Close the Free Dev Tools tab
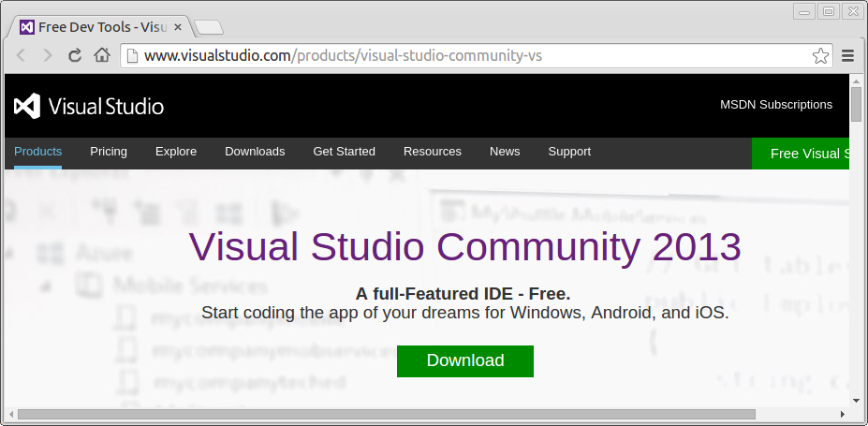Viewport: 868px width, 426px height. pos(178,27)
